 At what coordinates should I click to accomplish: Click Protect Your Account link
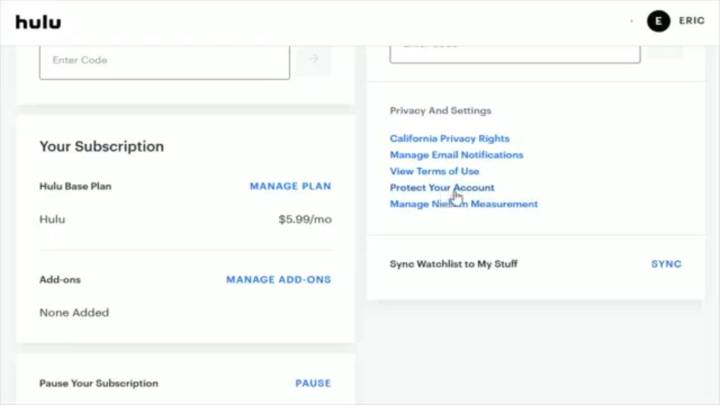[442, 188]
